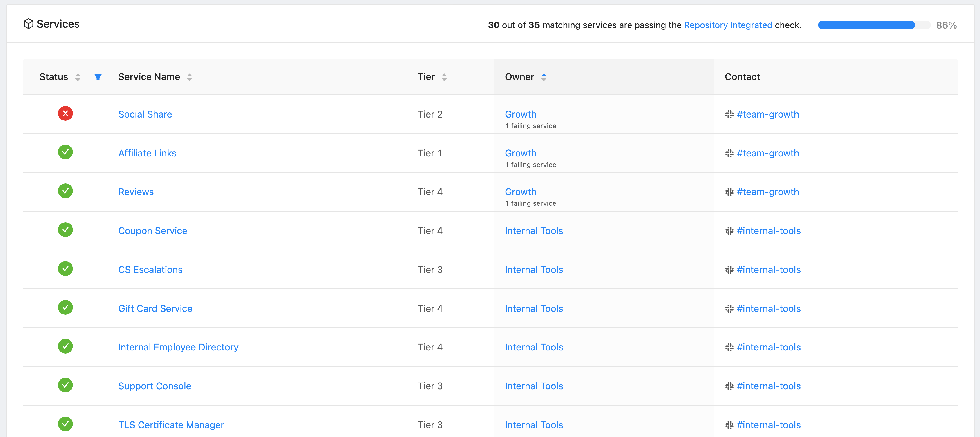Image resolution: width=980 pixels, height=437 pixels.
Task: Click Slack icon in CS Escalations row
Action: click(729, 270)
